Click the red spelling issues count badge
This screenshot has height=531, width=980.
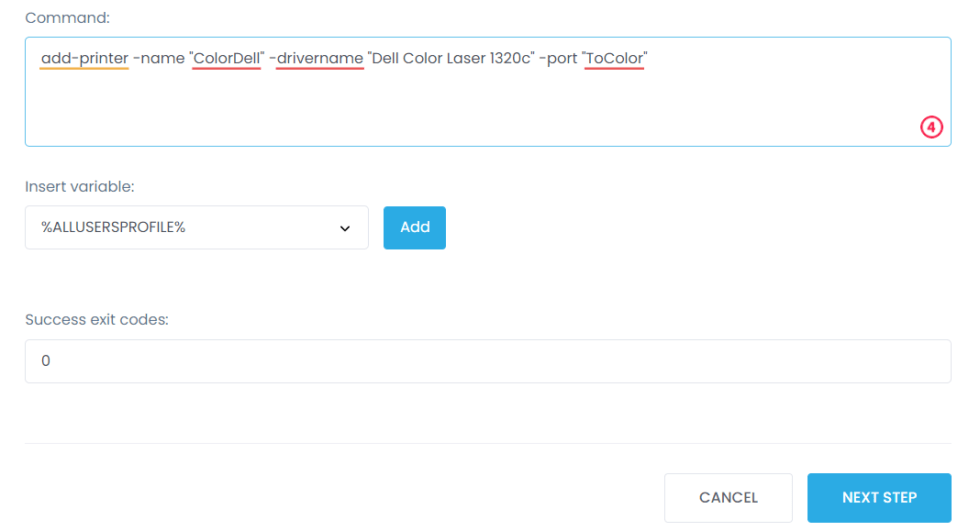932,127
